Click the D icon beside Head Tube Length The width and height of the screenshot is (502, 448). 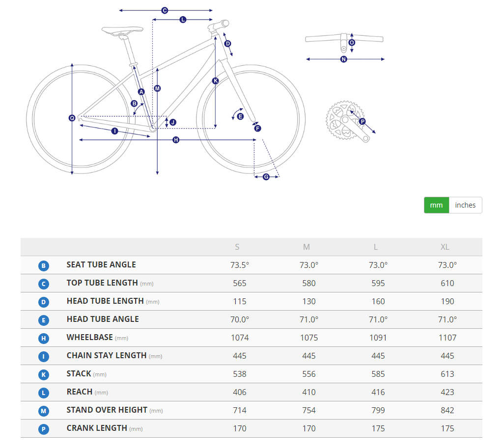click(x=44, y=302)
